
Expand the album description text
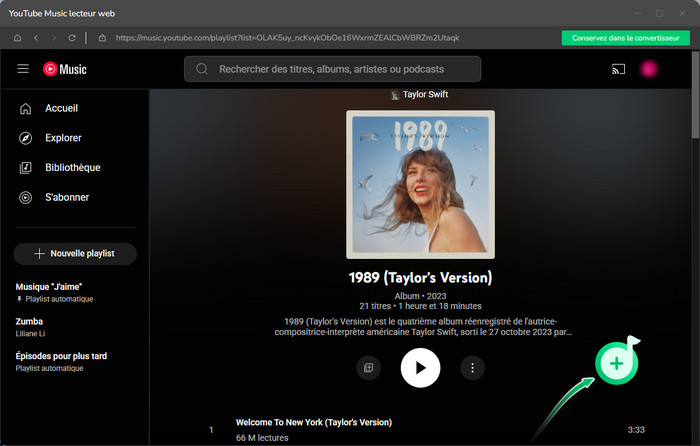point(423,327)
